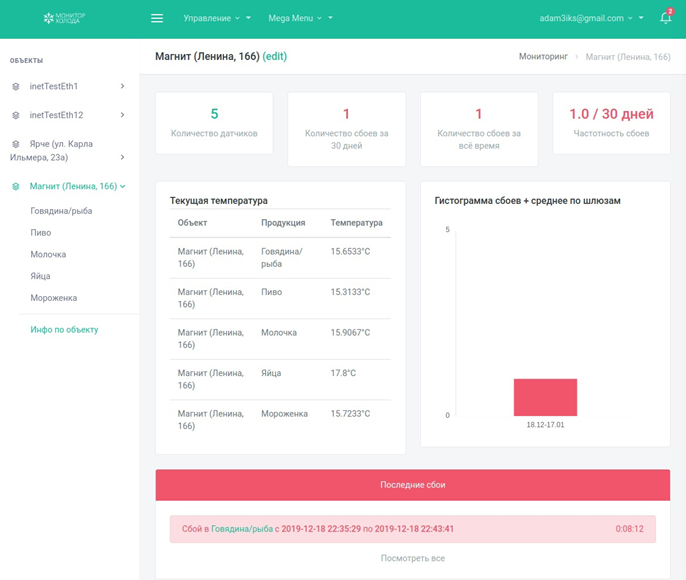Click the 15.9067°C temperature cell
The width and height of the screenshot is (686, 580).
[x=350, y=332]
